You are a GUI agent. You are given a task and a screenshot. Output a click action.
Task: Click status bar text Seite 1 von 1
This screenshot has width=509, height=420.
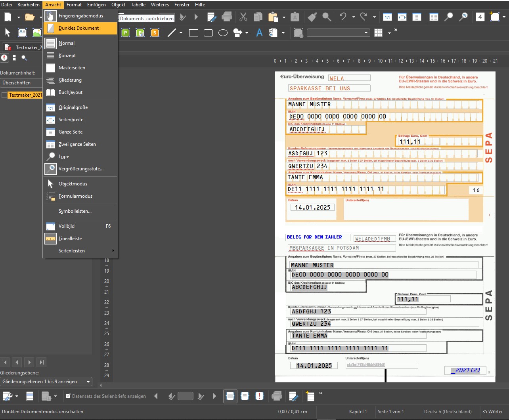391,412
